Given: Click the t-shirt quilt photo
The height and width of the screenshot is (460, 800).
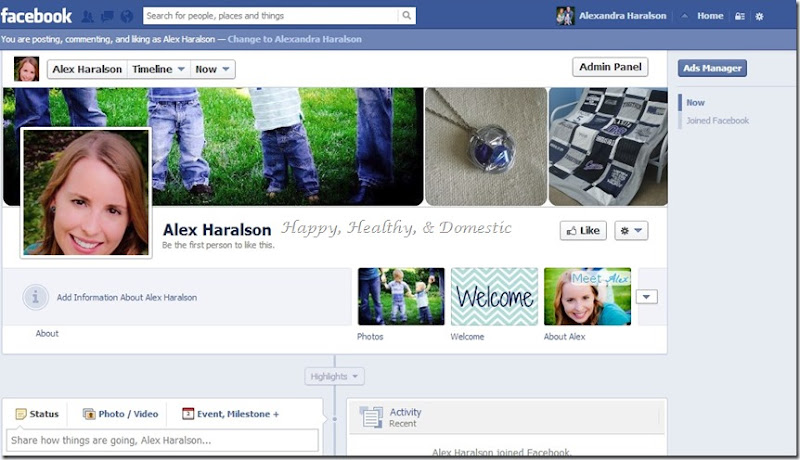Looking at the screenshot, I should [608, 147].
